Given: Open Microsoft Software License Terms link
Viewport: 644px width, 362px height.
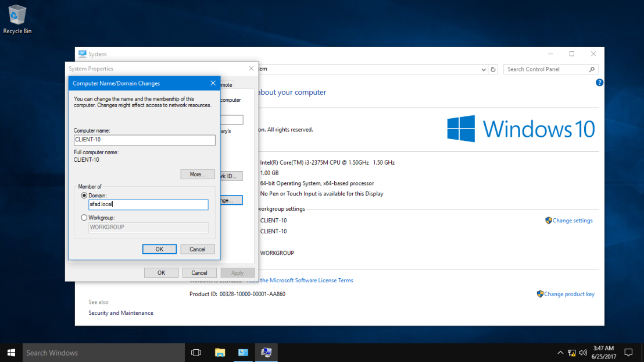Looking at the screenshot, I should pyautogui.click(x=306, y=280).
